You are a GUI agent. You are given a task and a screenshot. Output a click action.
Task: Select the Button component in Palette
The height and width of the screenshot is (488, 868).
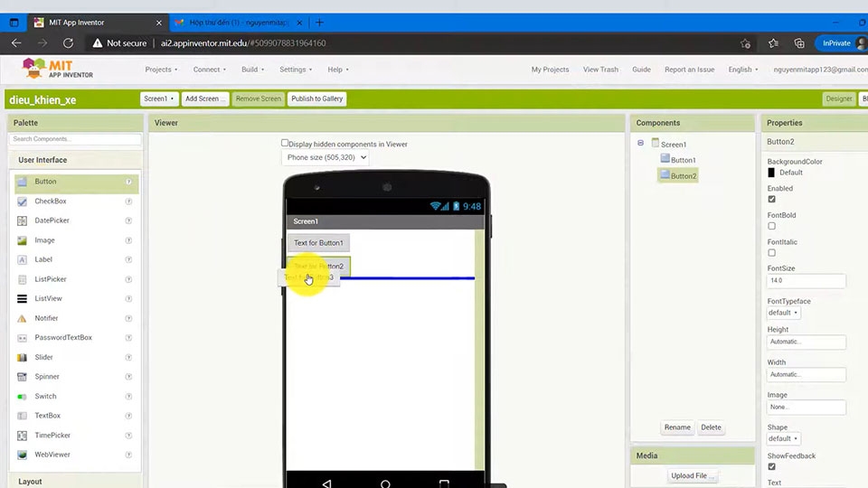[x=76, y=182]
